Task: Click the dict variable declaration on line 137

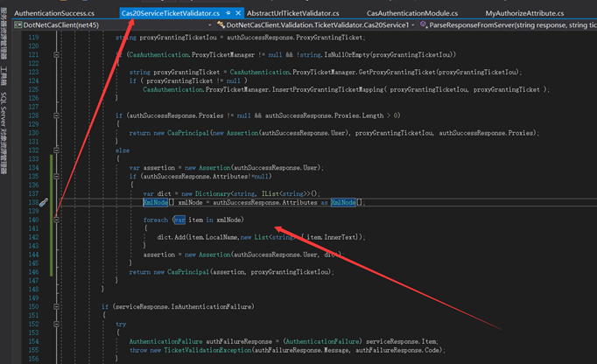Action: click(x=164, y=193)
